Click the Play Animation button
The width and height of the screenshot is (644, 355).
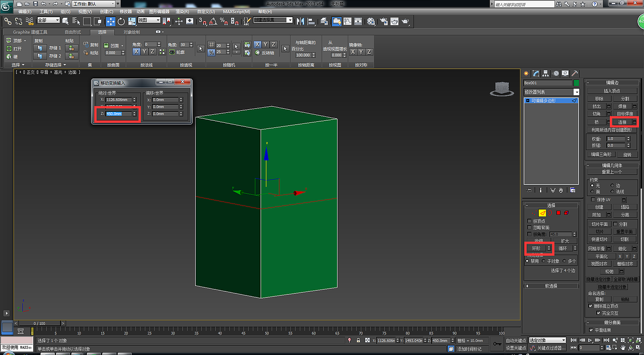click(x=590, y=340)
